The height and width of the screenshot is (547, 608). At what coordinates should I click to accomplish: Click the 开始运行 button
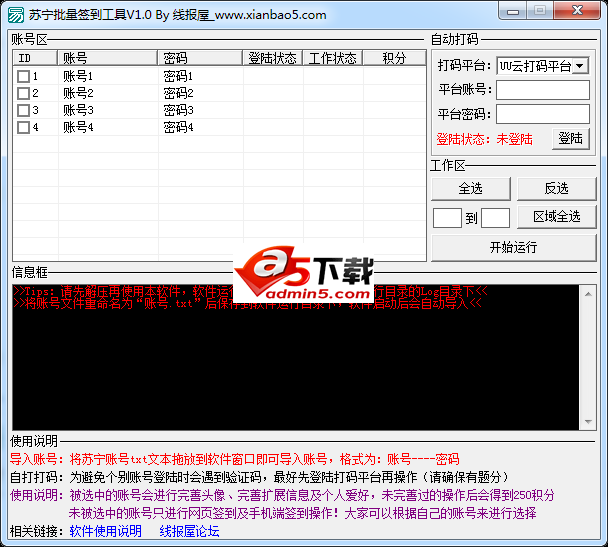(513, 247)
